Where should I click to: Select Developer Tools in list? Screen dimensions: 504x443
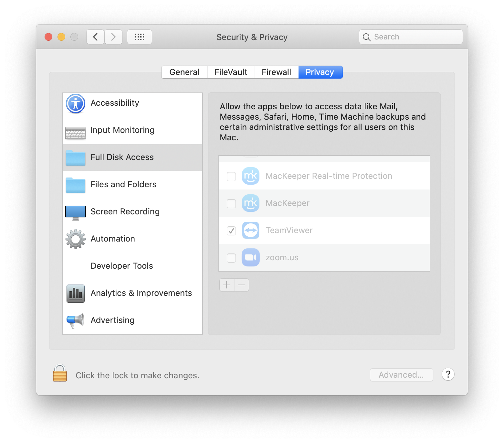(122, 266)
